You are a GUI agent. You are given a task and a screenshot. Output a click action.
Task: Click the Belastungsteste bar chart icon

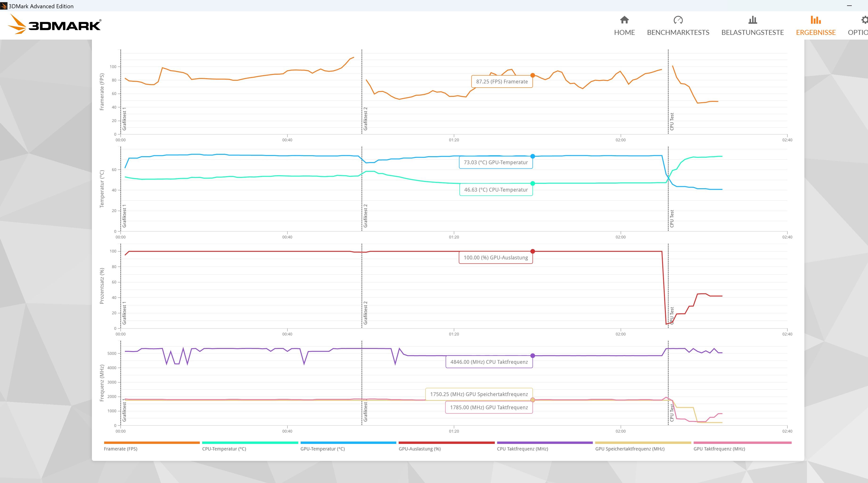tap(752, 20)
